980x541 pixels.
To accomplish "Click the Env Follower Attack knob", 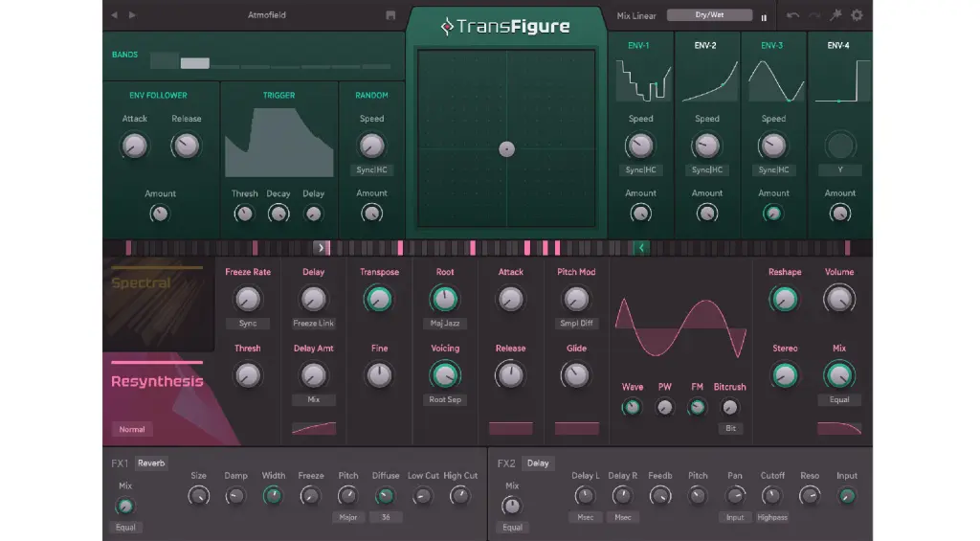I will tap(134, 147).
